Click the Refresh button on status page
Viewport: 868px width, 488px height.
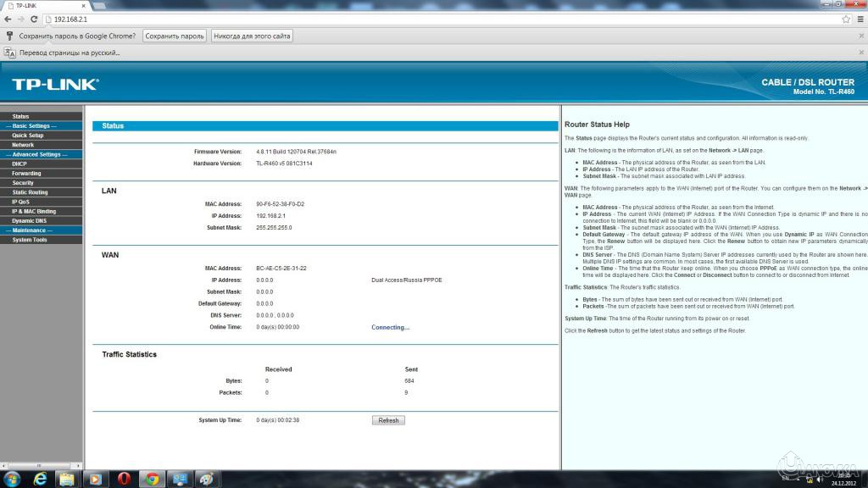click(x=388, y=420)
